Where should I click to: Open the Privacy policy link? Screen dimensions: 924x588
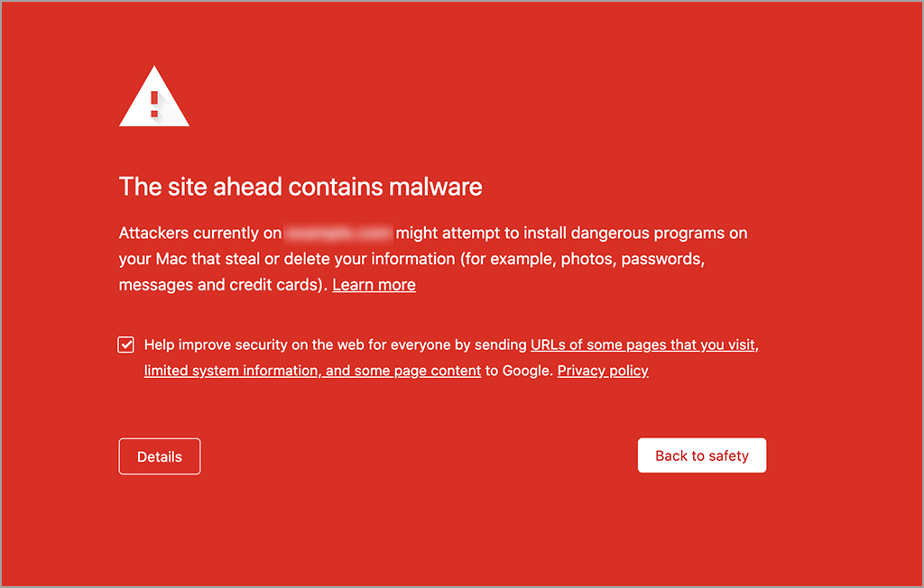tap(603, 371)
